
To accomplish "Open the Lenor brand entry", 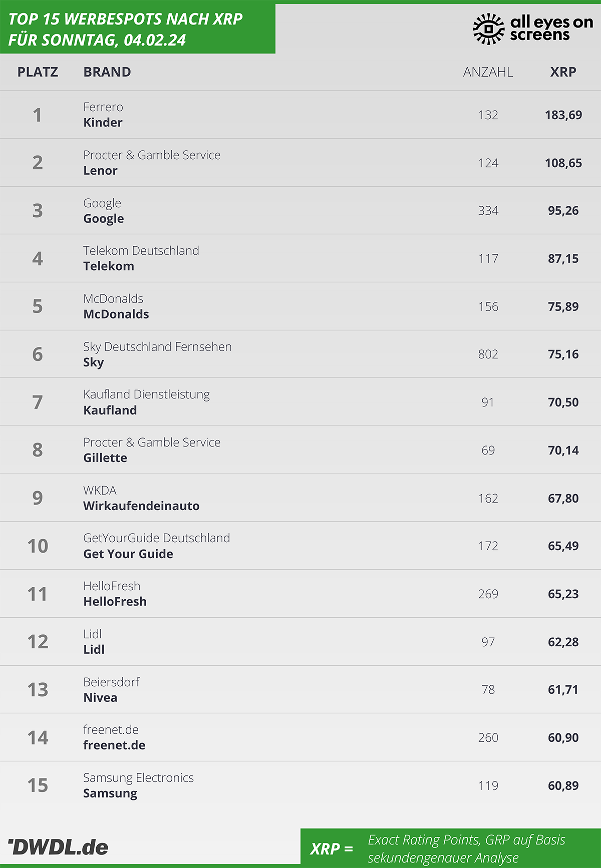I will tap(100, 171).
